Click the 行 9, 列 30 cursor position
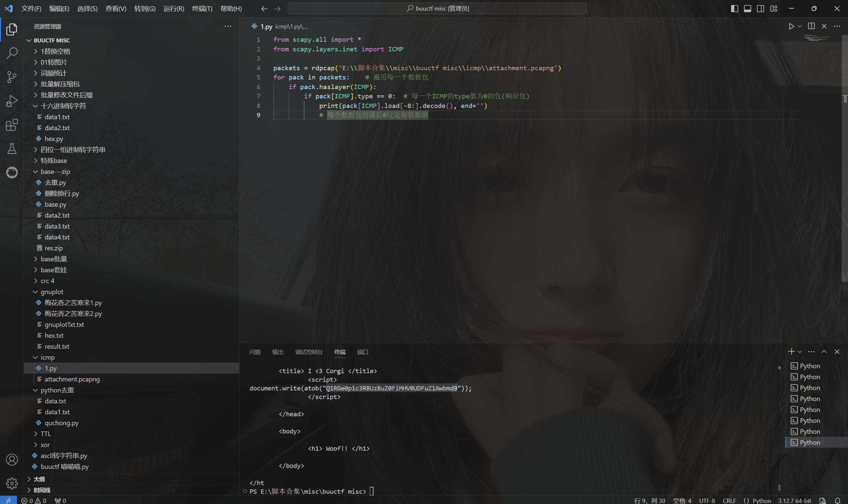This screenshot has width=848, height=504. [x=650, y=501]
